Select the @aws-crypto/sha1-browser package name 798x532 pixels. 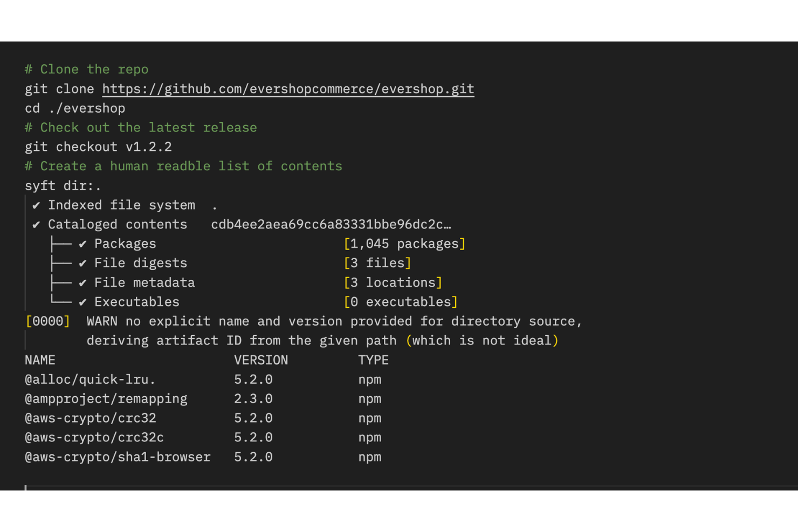click(x=118, y=458)
